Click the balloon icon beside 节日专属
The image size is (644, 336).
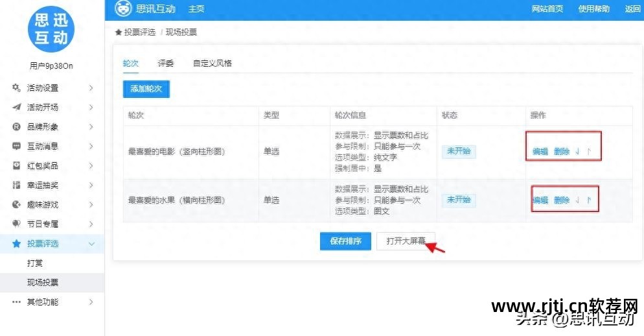pos(16,224)
